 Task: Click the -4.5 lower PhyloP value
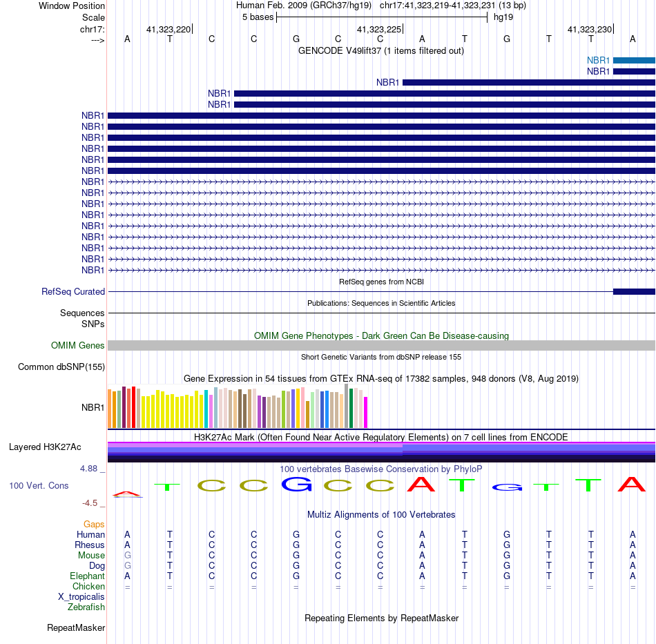(x=90, y=503)
